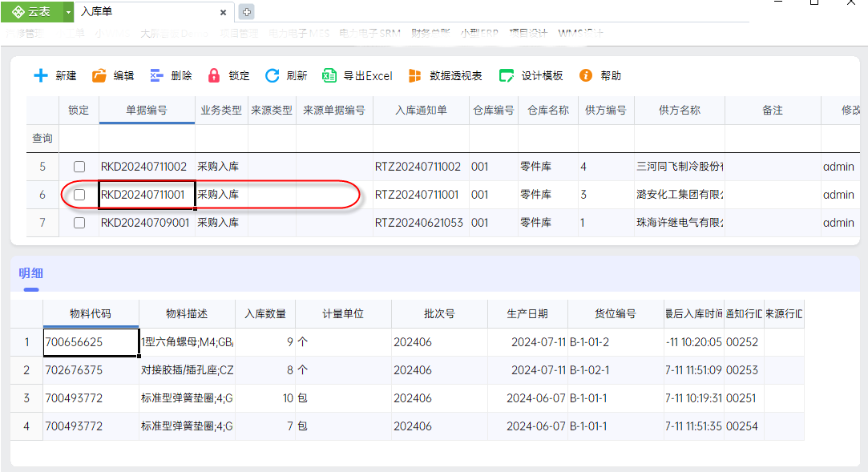Open the 项目设计 menu item

pos(528,33)
